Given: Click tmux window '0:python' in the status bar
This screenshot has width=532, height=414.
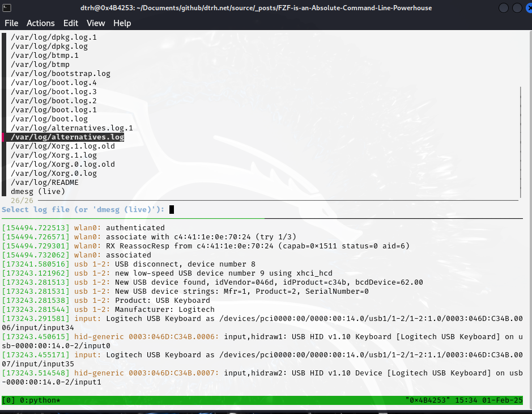Looking at the screenshot, I should 40,401.
